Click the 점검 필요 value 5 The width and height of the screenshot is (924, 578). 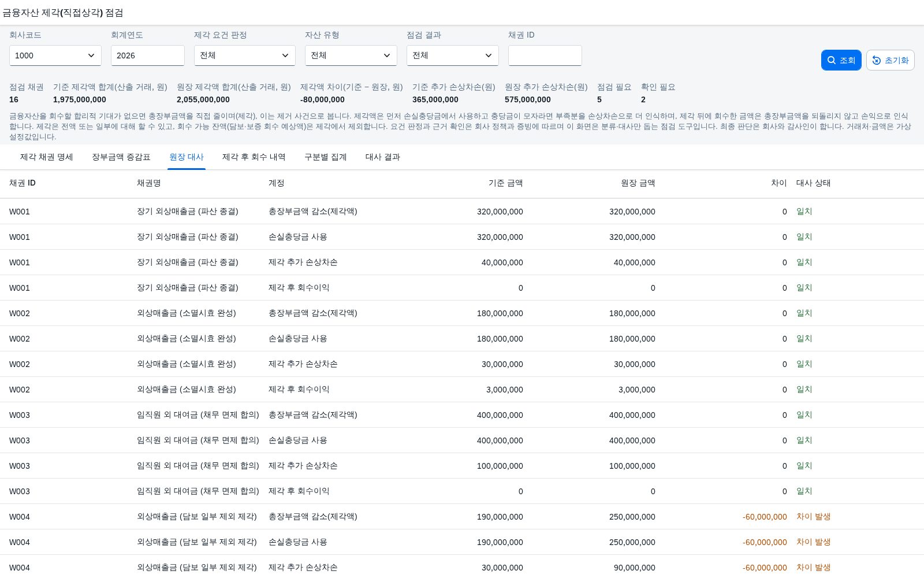(x=599, y=99)
